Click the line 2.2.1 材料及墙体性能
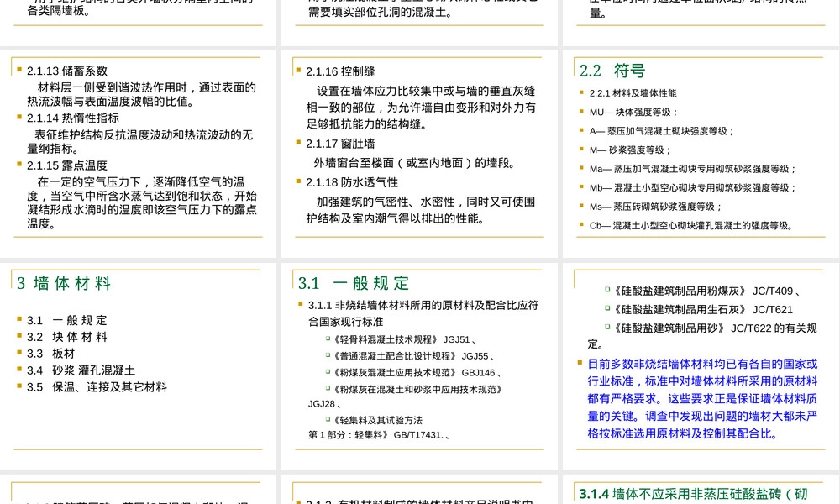840x504 pixels. [x=633, y=93]
